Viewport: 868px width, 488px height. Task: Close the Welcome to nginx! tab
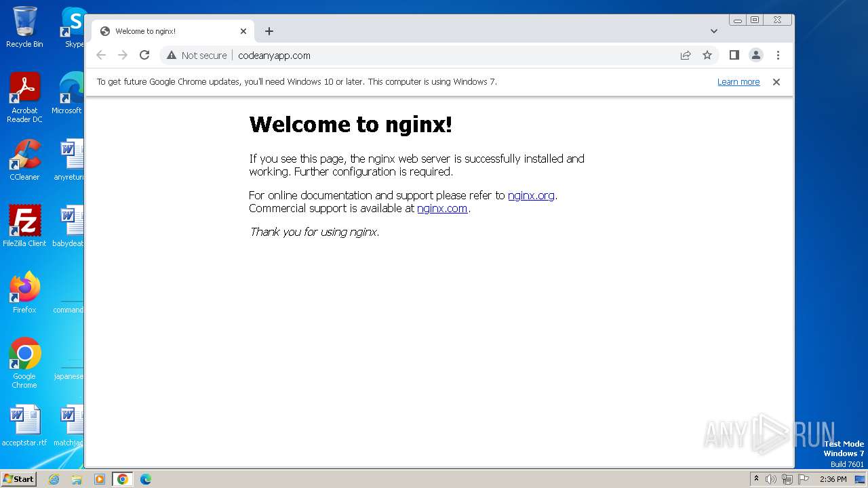pyautogui.click(x=243, y=31)
